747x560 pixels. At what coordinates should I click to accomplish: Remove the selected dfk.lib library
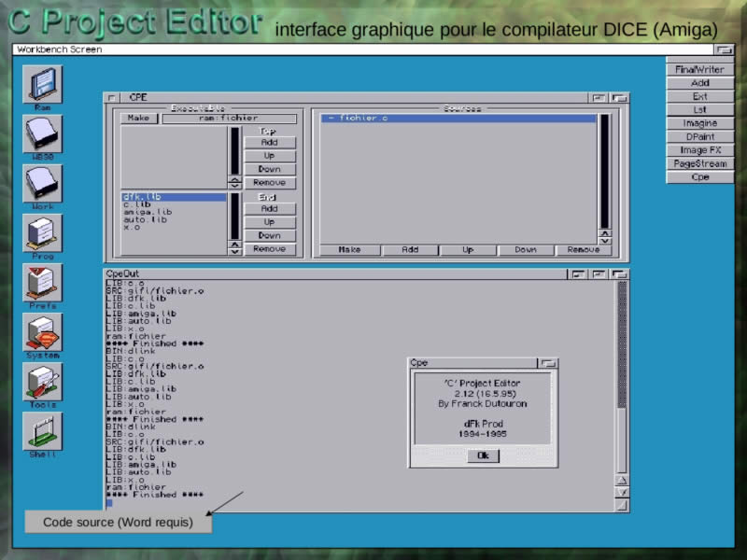270,249
